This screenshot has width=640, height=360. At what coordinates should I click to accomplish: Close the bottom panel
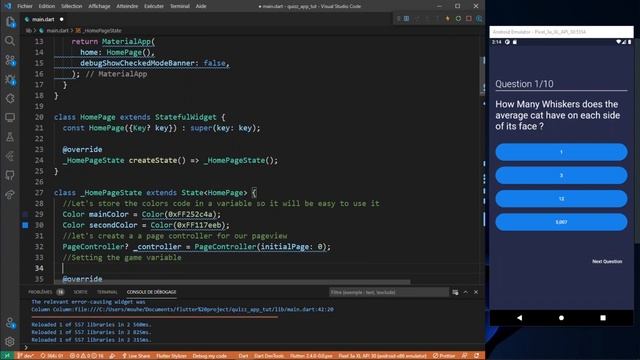pos(476,292)
